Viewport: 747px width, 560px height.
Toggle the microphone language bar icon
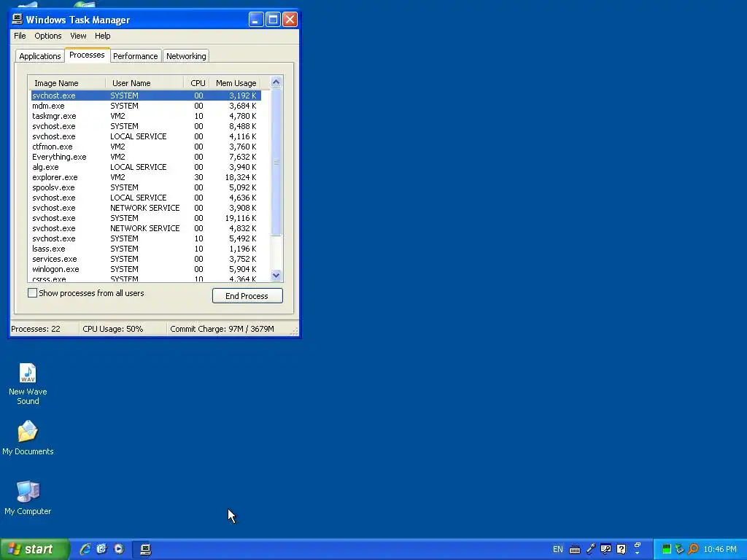click(x=591, y=549)
